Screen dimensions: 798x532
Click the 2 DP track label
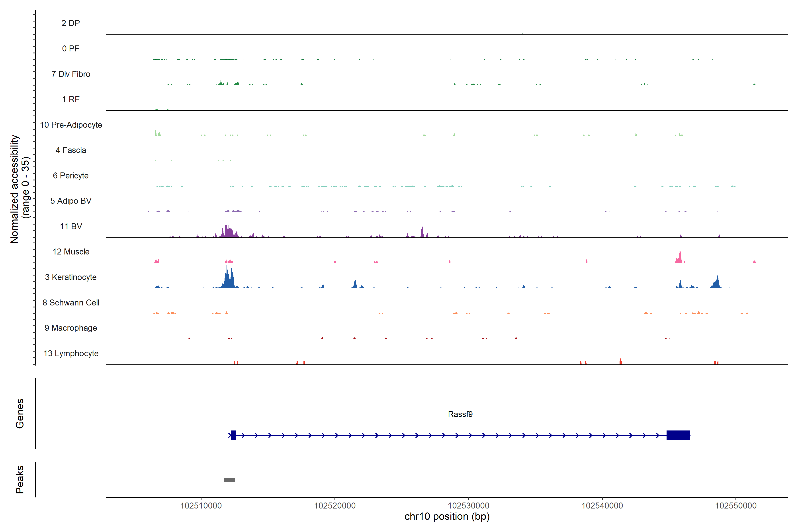[x=70, y=23]
